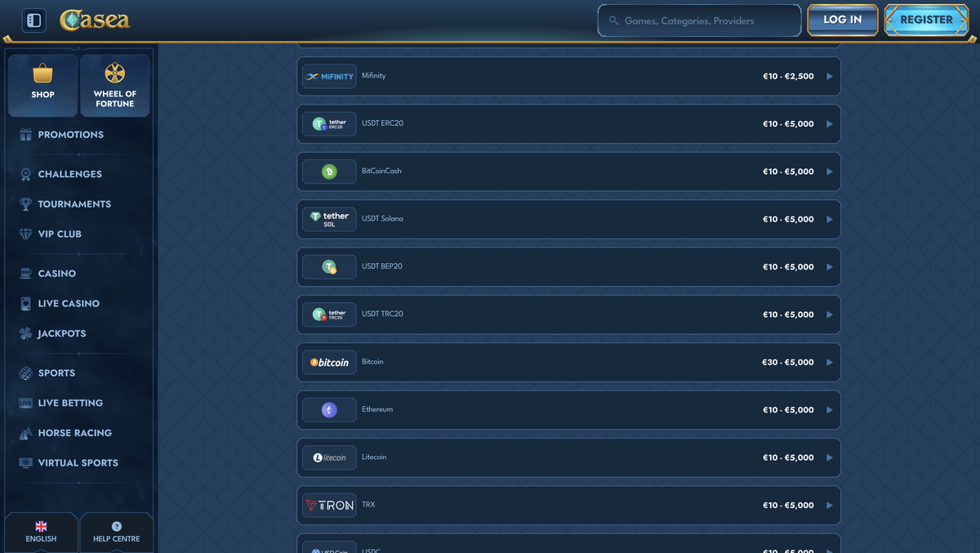Screen dimensions: 980x553
Task: Open the Casea logo home link
Action: pyautogui.click(x=95, y=20)
